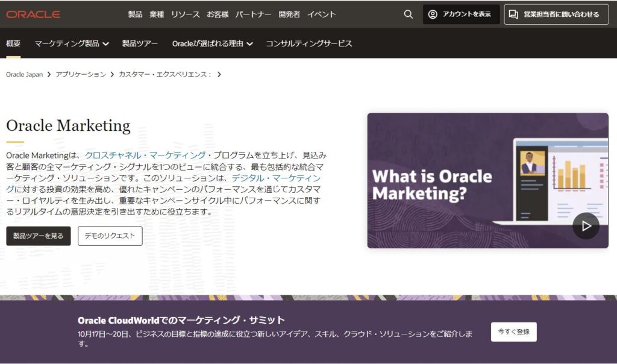Expand Oracleが選ばれる理由 dropdown
The width and height of the screenshot is (617, 364).
coord(212,43)
